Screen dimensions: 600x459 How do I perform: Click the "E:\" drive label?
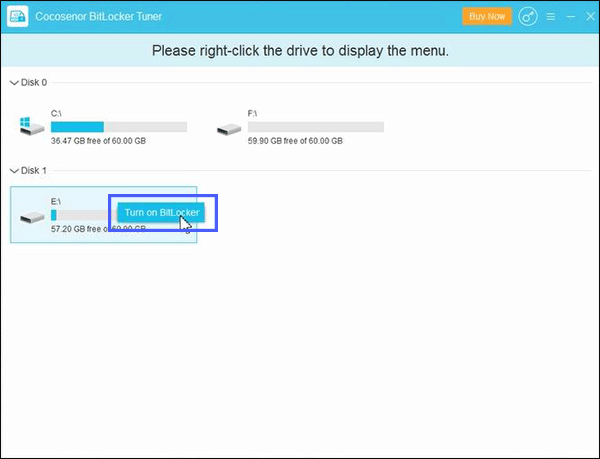tap(56, 202)
